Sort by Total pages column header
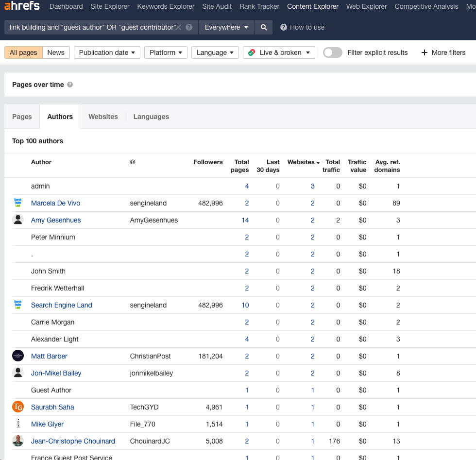The height and width of the screenshot is (460, 476). pyautogui.click(x=240, y=166)
